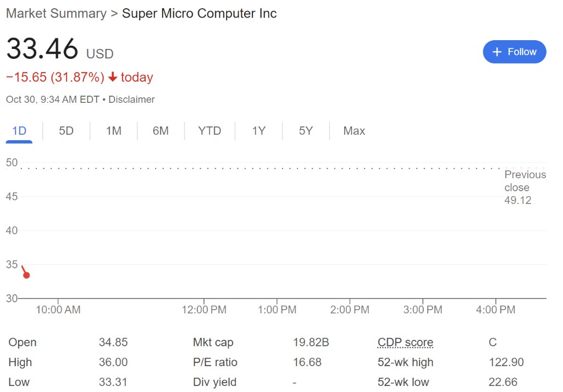The image size is (563, 392).
Task: Select the Max range tab
Action: click(x=354, y=131)
